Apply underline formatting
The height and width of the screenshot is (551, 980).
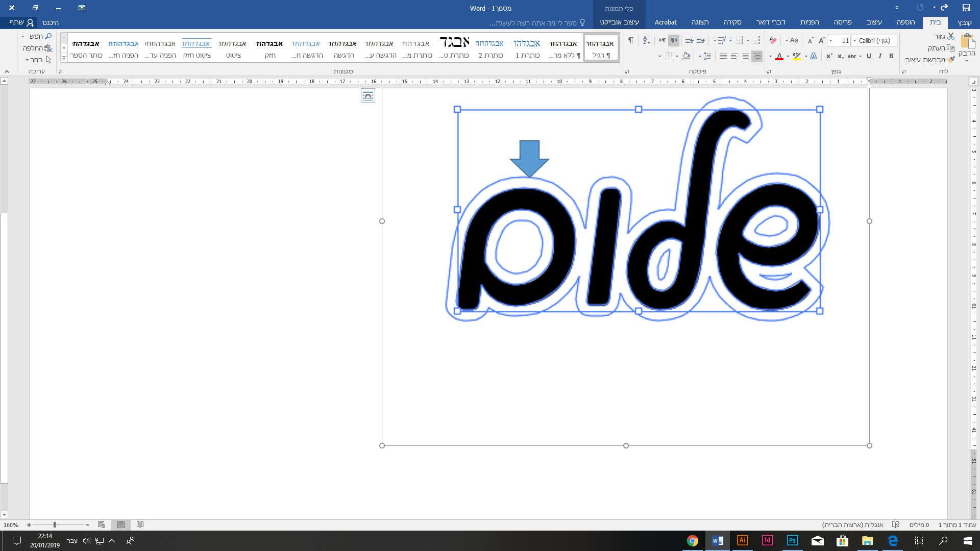(869, 57)
